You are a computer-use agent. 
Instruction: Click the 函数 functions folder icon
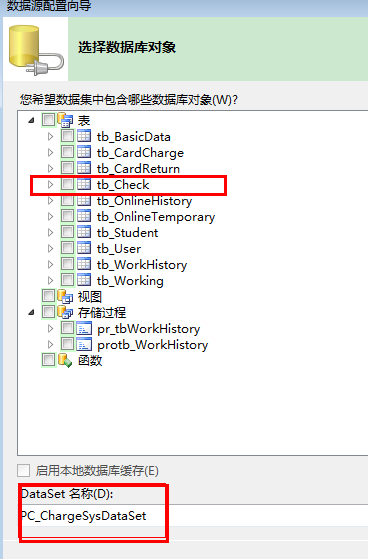coord(65,360)
